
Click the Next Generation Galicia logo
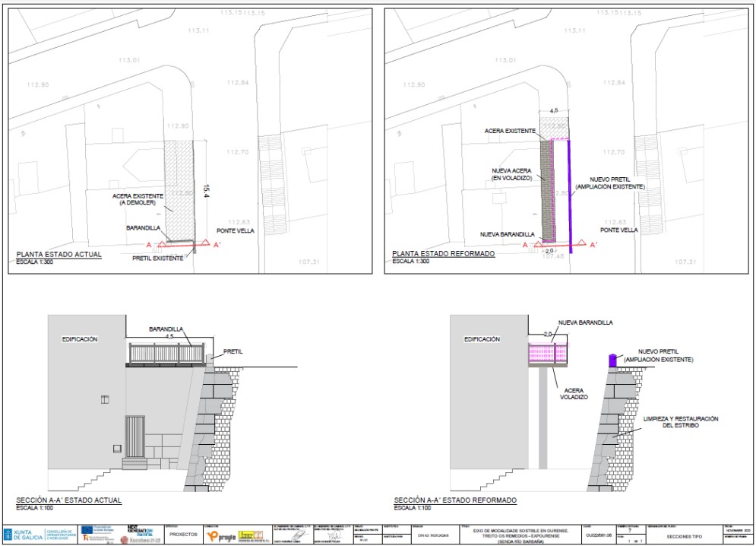coord(139,529)
